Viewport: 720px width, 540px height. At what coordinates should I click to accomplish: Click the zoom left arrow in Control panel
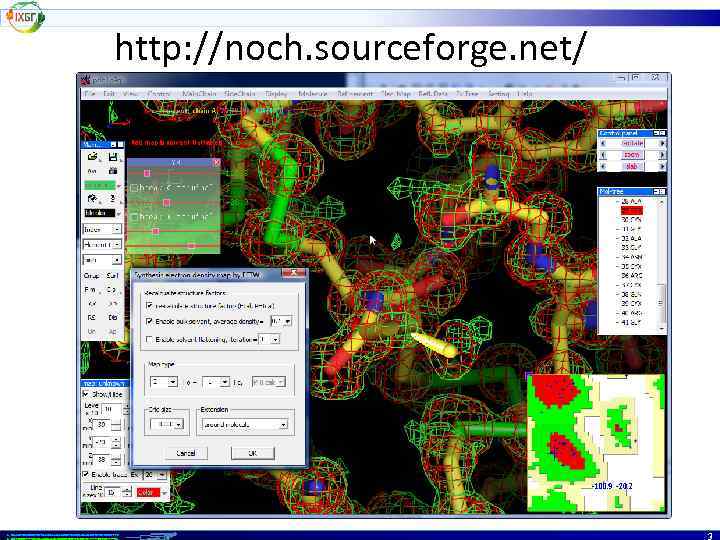click(x=603, y=155)
